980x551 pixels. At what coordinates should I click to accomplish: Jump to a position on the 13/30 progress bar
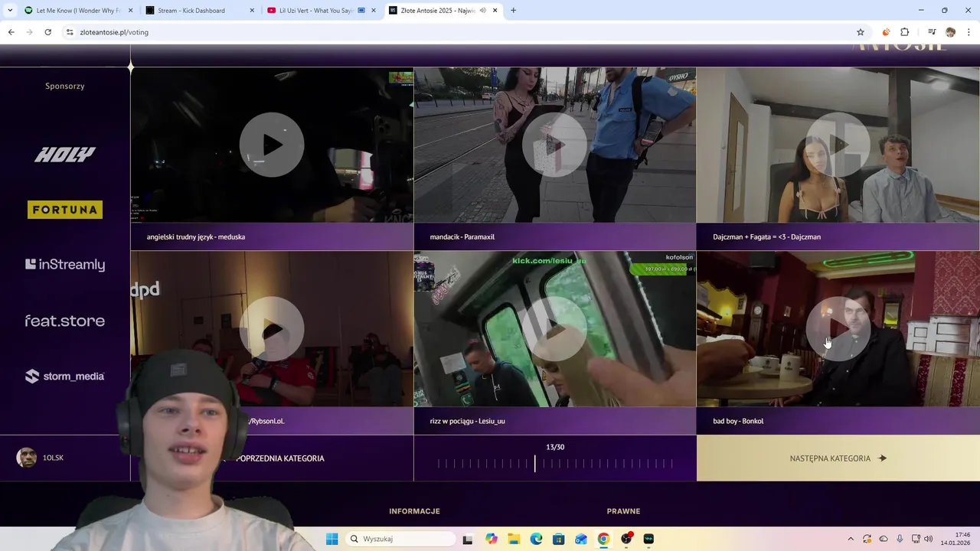point(555,463)
